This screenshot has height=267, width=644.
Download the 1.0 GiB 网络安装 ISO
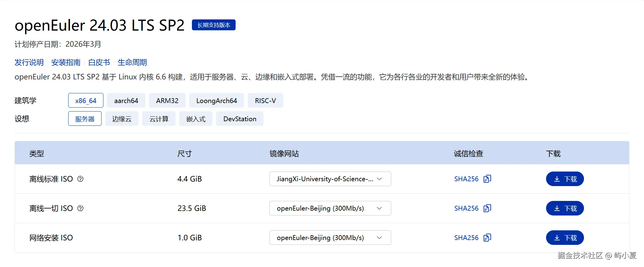point(565,238)
